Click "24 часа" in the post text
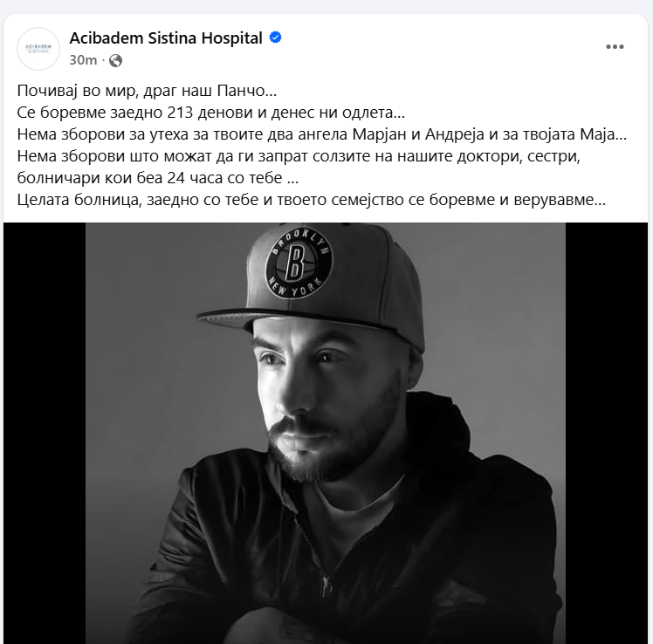 pos(195,178)
